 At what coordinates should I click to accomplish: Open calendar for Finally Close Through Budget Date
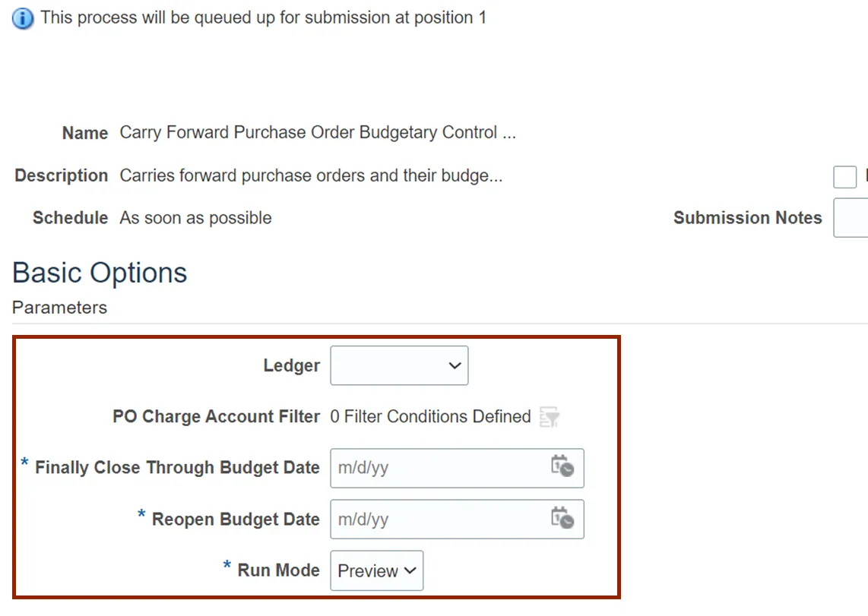[x=562, y=466]
